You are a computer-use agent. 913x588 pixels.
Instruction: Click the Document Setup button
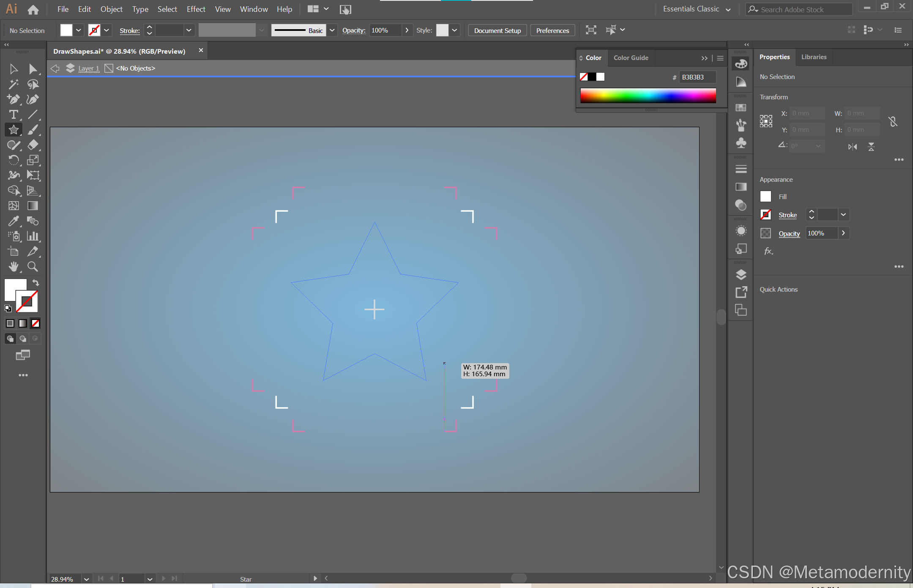coord(497,30)
